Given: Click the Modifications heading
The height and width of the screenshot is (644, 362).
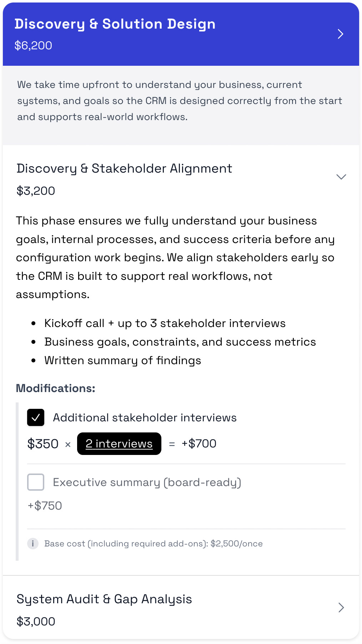Looking at the screenshot, I should pyautogui.click(x=56, y=388).
